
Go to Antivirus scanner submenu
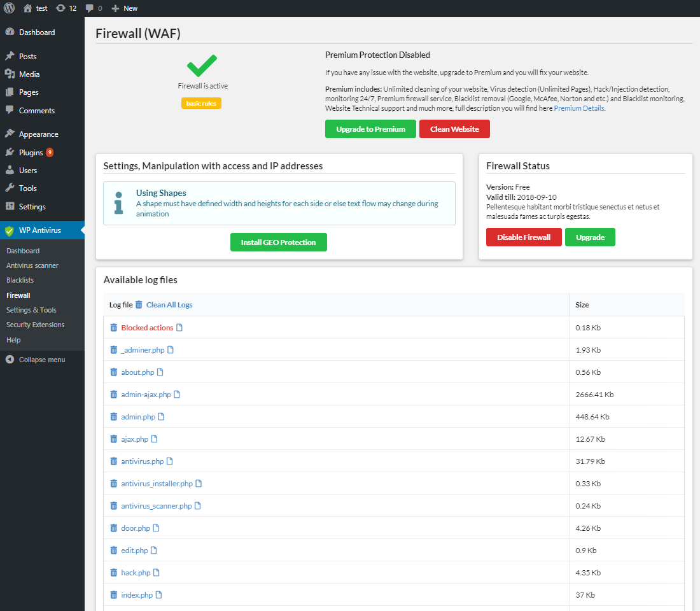point(32,265)
